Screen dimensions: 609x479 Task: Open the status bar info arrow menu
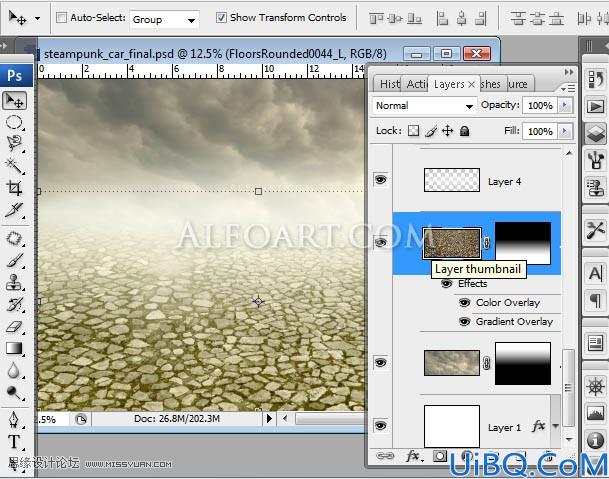click(x=269, y=418)
